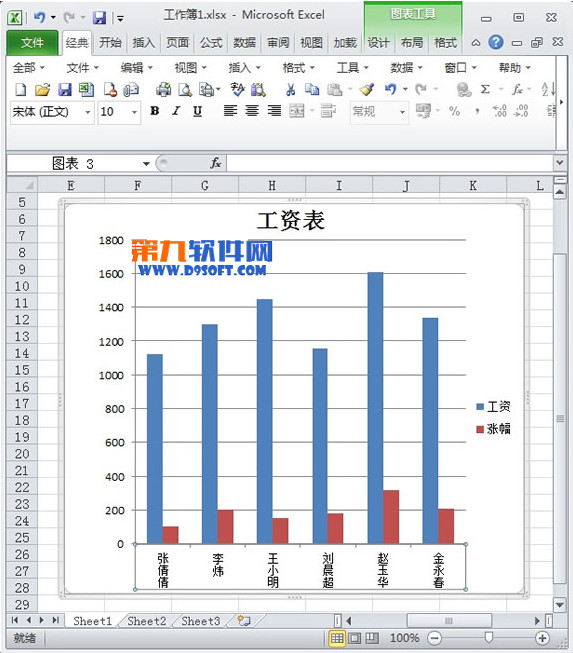
Task: Open the folder icon to open file
Action: click(x=42, y=90)
